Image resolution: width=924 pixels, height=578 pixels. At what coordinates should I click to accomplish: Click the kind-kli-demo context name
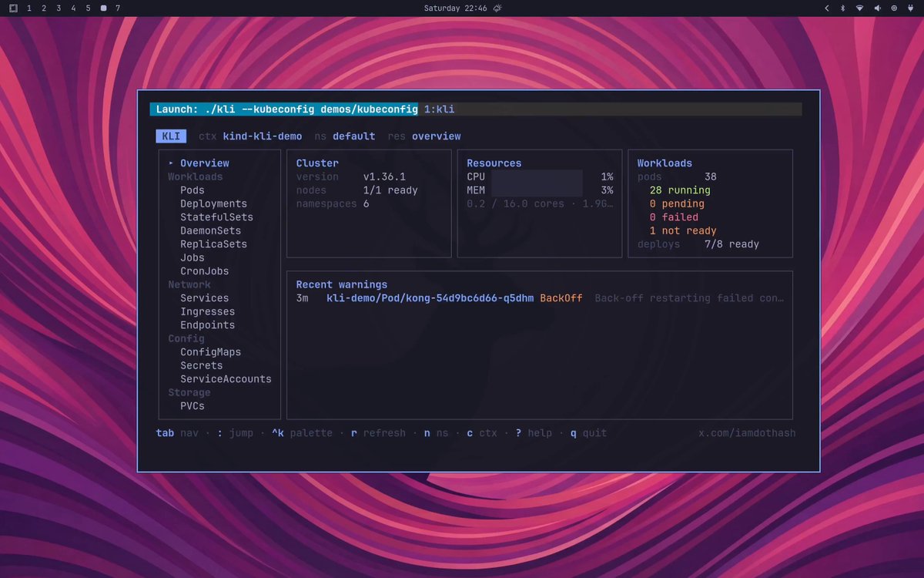click(263, 136)
